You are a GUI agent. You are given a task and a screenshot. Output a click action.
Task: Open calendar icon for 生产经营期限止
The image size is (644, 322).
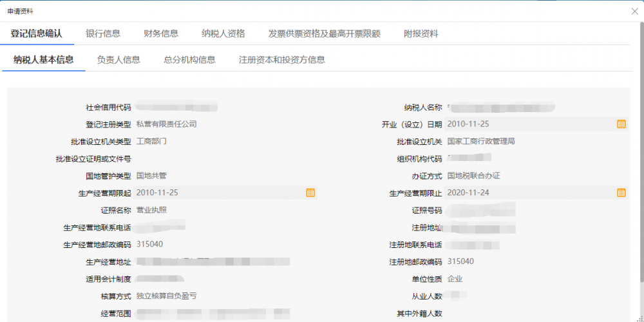pos(621,192)
